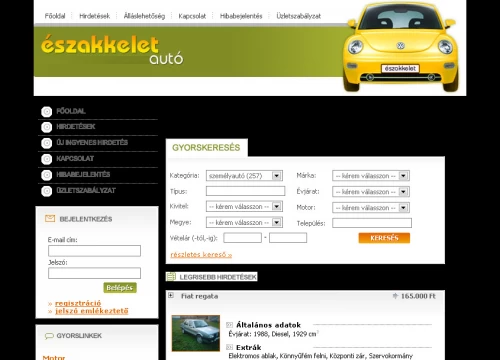Open the Motor quick link
Screen dimensions: 500x360
click(x=54, y=357)
